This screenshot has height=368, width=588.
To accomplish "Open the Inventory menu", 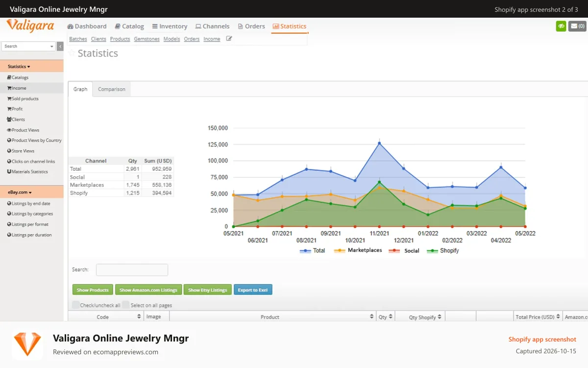I will (x=170, y=26).
